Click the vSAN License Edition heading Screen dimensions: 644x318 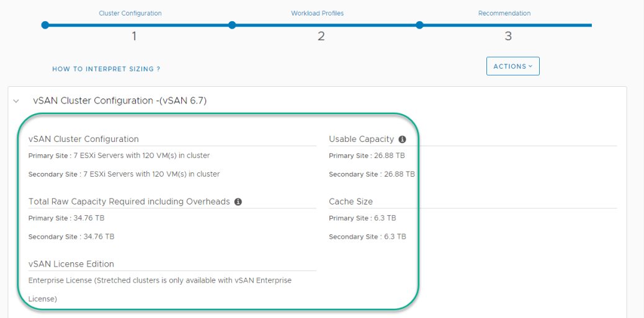[x=71, y=264]
